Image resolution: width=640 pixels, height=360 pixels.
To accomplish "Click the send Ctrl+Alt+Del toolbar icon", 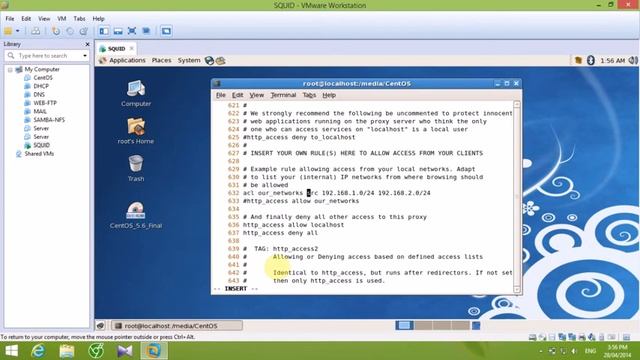I will click(36, 31).
